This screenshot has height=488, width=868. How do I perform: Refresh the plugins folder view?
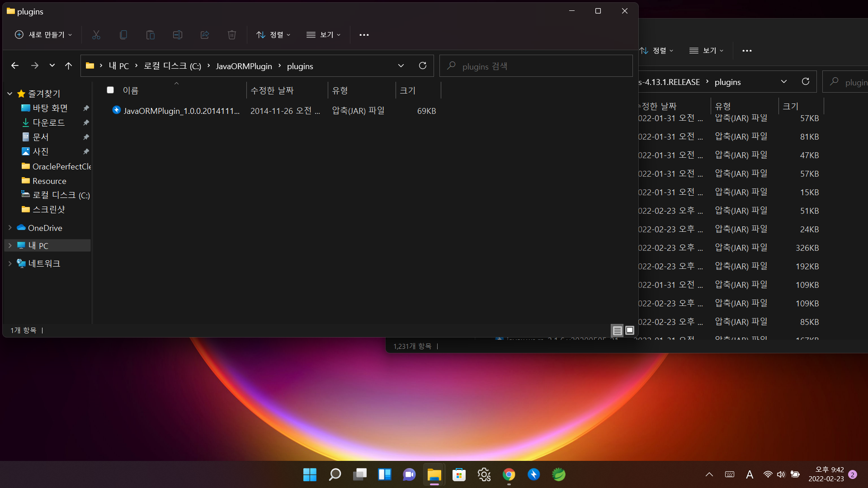(x=423, y=66)
